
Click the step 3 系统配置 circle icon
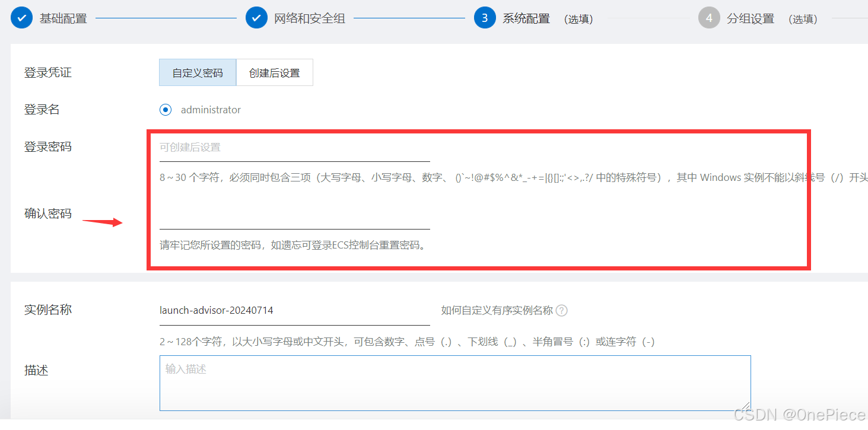coord(485,18)
